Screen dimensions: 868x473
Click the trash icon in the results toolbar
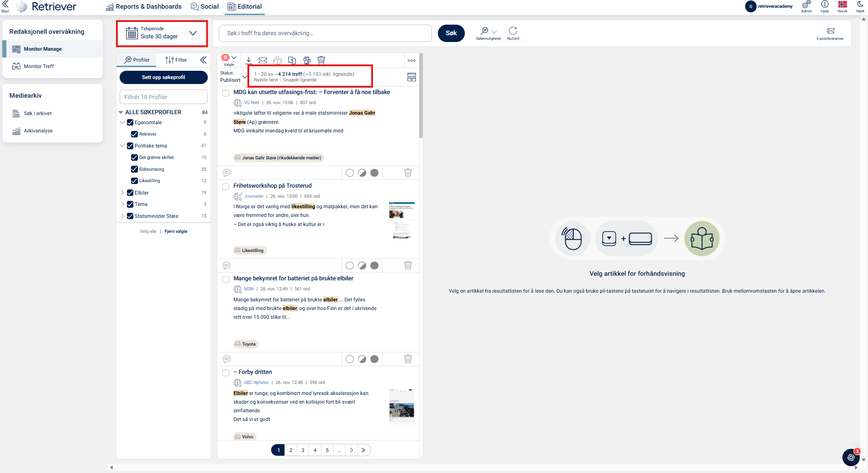tap(321, 60)
